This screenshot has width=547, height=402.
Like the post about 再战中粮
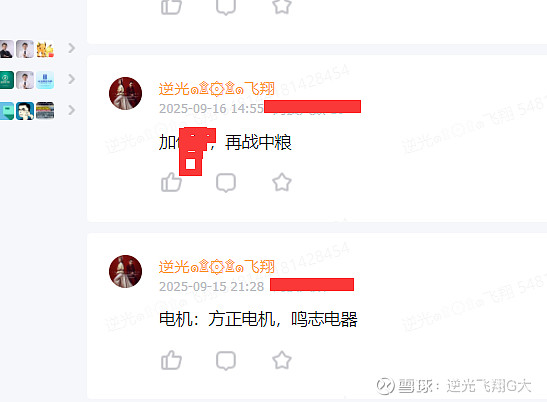(x=171, y=182)
